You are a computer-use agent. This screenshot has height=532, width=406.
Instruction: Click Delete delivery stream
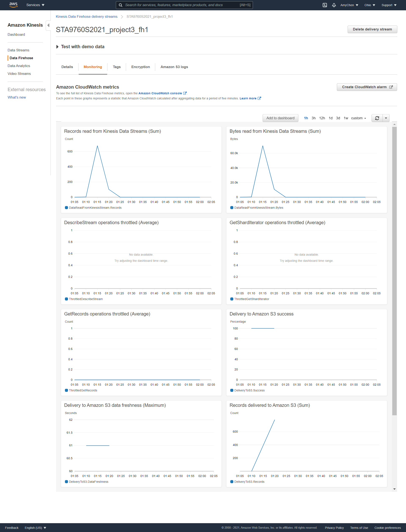372,29
